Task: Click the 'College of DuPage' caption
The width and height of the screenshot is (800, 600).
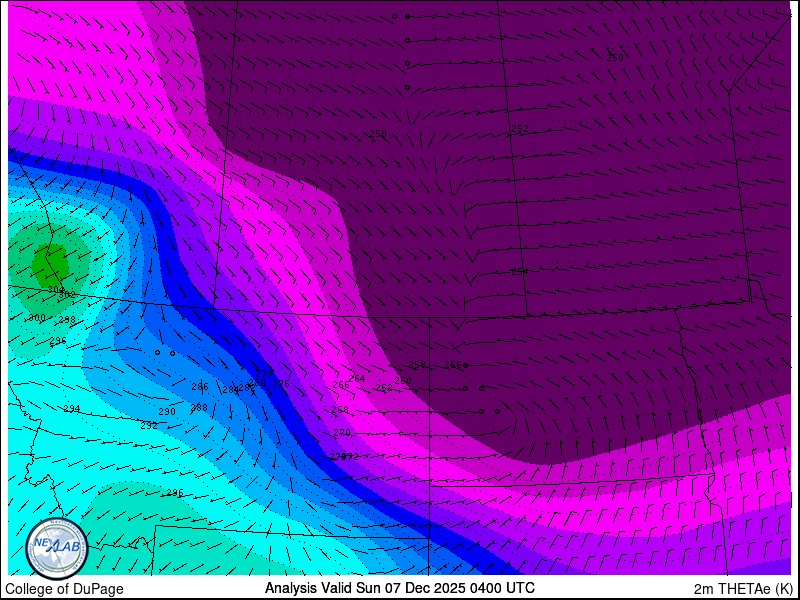Action: (64, 589)
